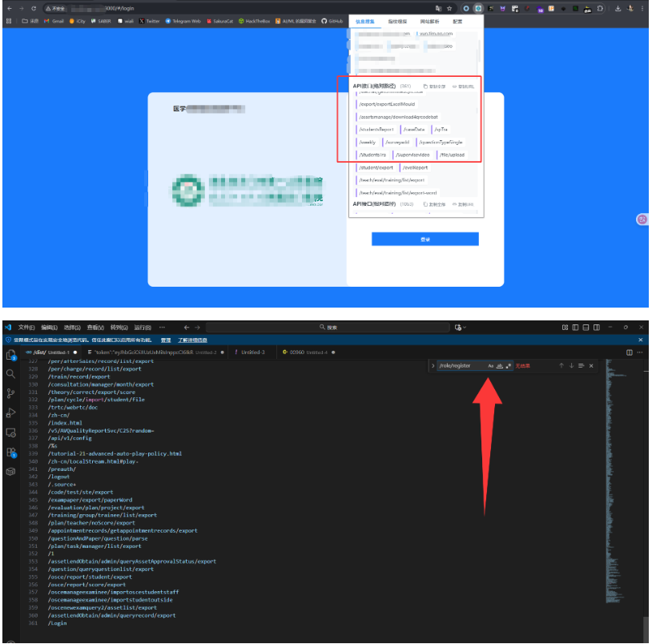
Task: Switch to the 00960 Untitled-4 editor tab
Action: click(308, 352)
